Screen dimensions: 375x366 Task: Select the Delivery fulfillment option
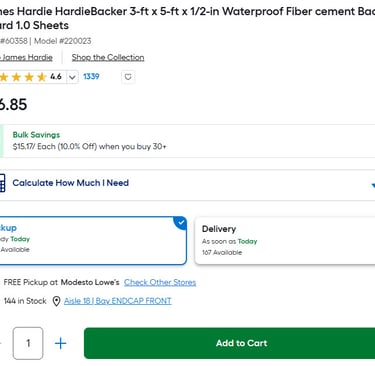click(x=285, y=241)
